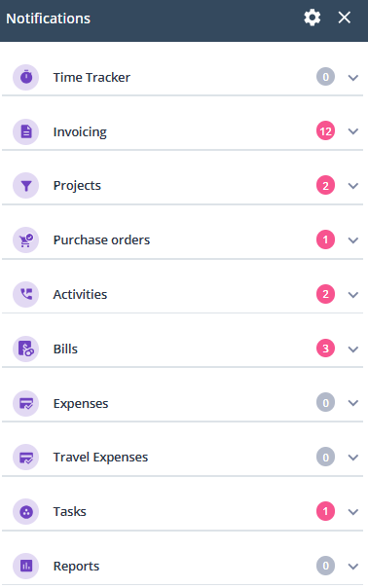Expand the Reports section chevron
The width and height of the screenshot is (368, 588).
pyautogui.click(x=353, y=567)
